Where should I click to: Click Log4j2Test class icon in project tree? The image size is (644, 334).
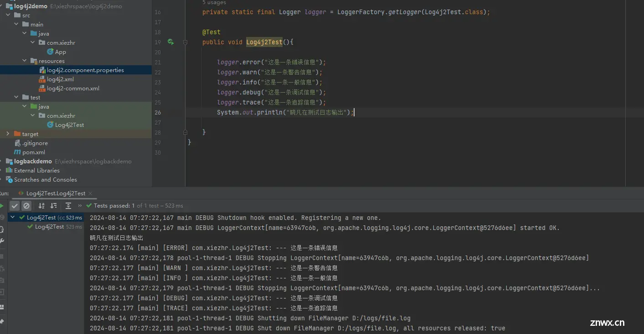pos(50,125)
